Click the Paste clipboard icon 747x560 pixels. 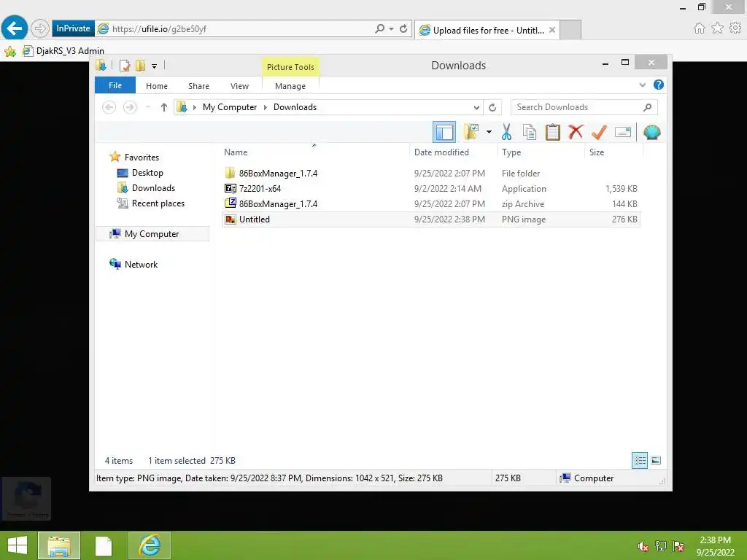tap(553, 132)
